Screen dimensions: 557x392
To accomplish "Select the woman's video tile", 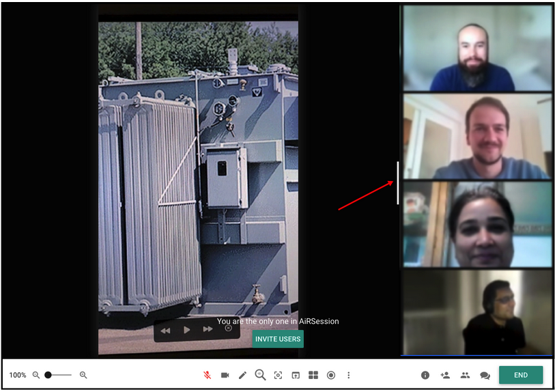I will coord(477,224).
